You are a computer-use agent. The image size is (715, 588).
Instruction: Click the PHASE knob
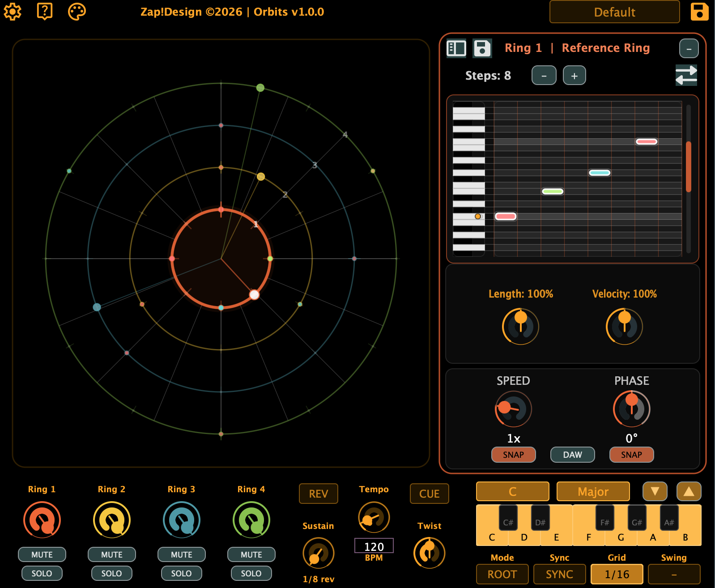(x=632, y=409)
